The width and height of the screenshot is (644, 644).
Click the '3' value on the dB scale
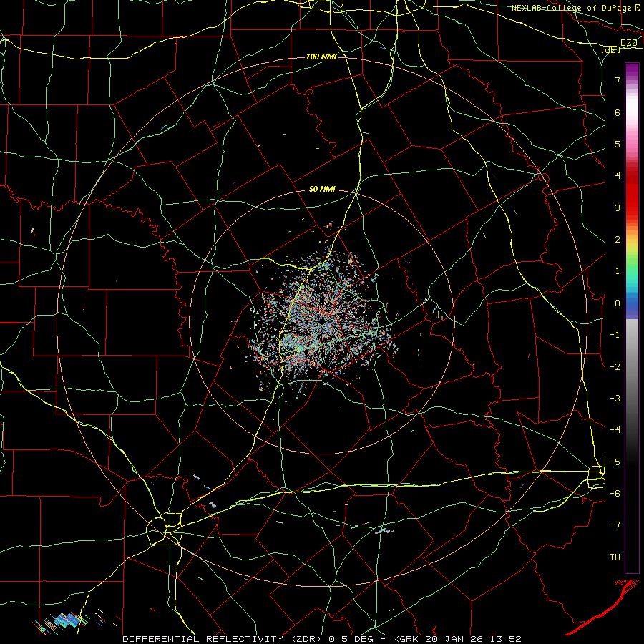(x=618, y=208)
